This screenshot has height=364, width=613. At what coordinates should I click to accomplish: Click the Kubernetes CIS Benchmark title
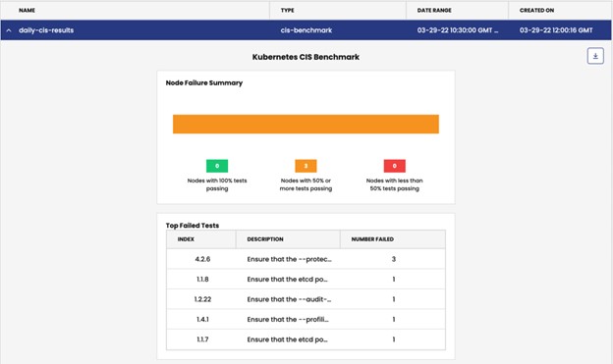tap(306, 57)
